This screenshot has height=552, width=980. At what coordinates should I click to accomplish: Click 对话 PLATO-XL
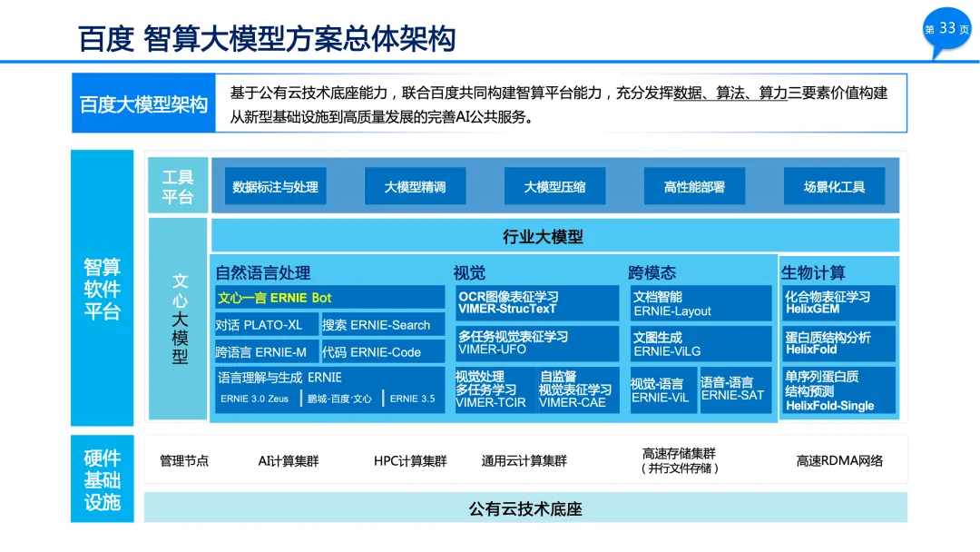click(266, 325)
